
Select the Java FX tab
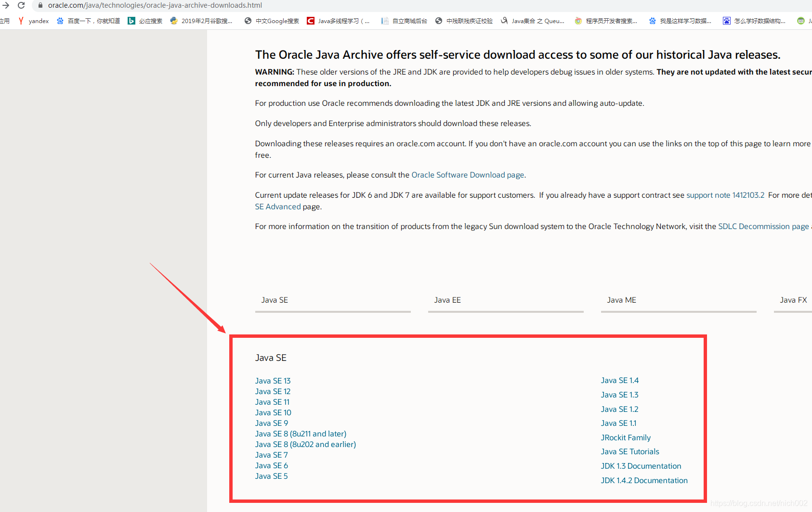(x=793, y=300)
